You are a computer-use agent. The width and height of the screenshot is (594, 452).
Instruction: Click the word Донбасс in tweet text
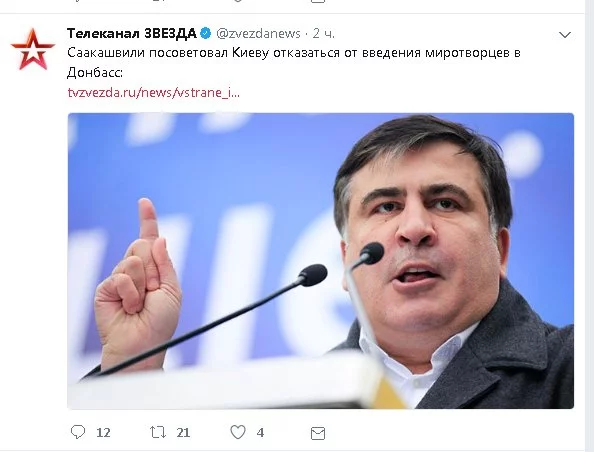pyautogui.click(x=95, y=73)
